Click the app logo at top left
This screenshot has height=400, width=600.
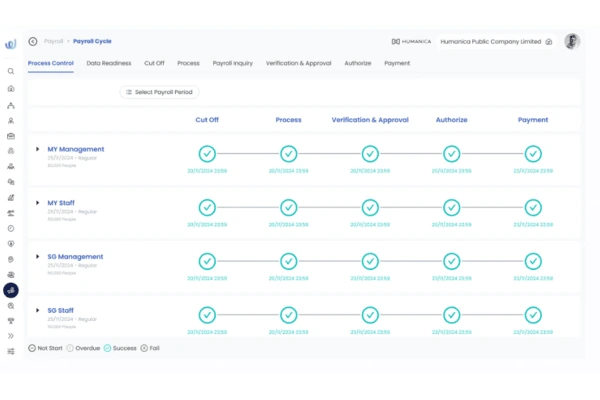[10, 43]
